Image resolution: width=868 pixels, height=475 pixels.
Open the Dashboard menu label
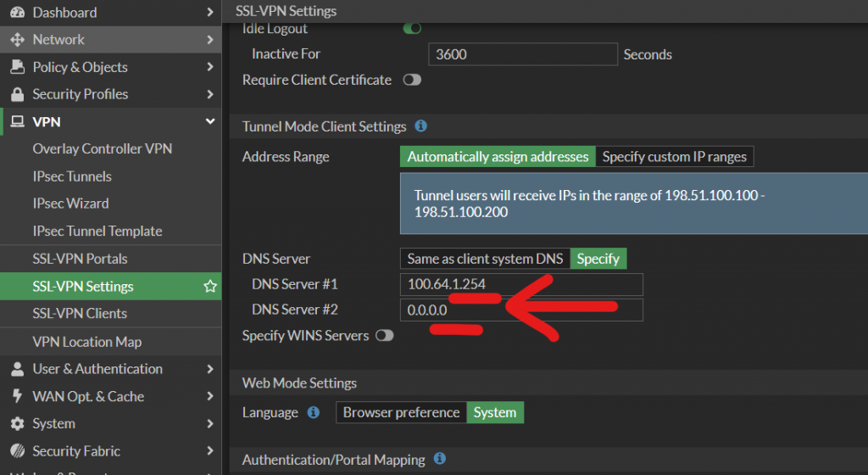point(64,12)
